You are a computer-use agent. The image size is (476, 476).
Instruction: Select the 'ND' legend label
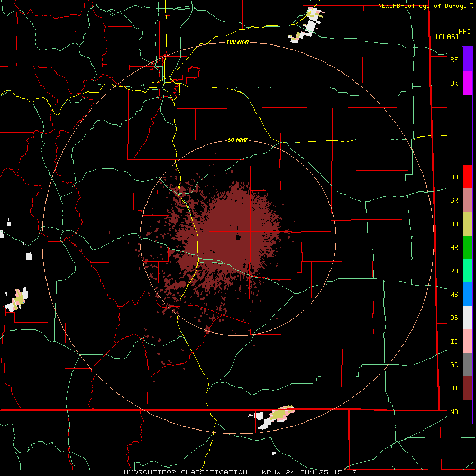click(454, 412)
